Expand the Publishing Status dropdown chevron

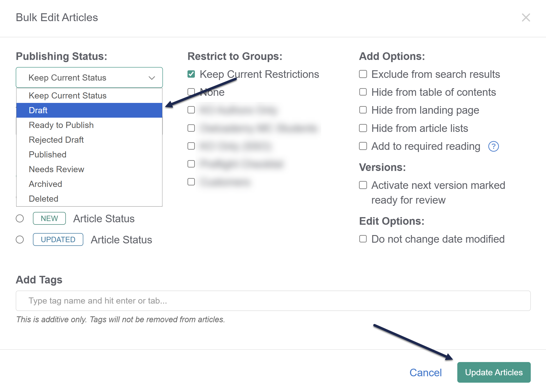tap(152, 78)
